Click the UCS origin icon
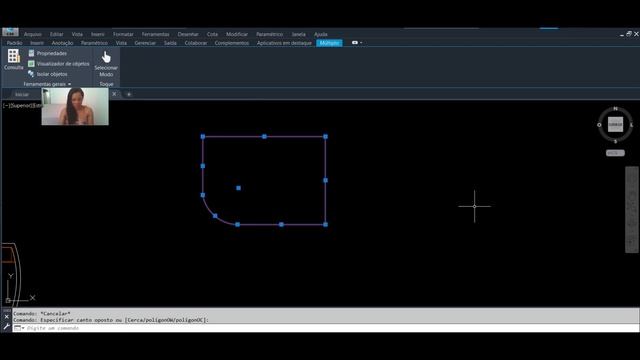Image resolution: width=640 pixels, height=360 pixels. tap(8, 300)
